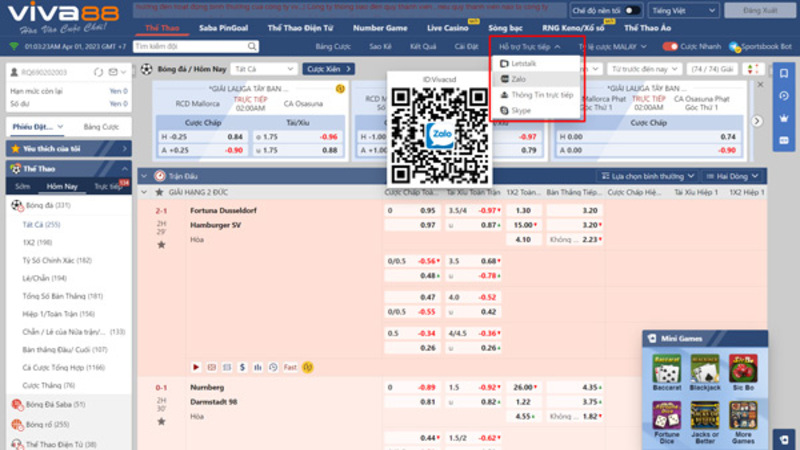Click Đăng Xuất logout button

[760, 11]
